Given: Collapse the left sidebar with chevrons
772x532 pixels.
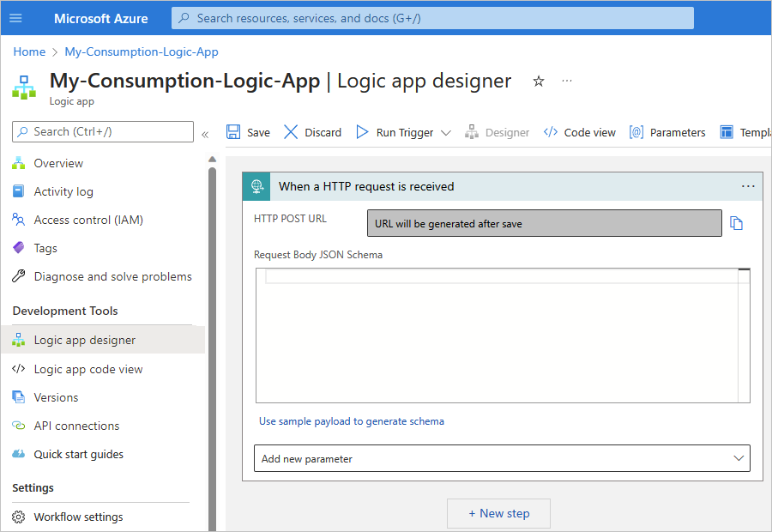Looking at the screenshot, I should click(x=205, y=134).
